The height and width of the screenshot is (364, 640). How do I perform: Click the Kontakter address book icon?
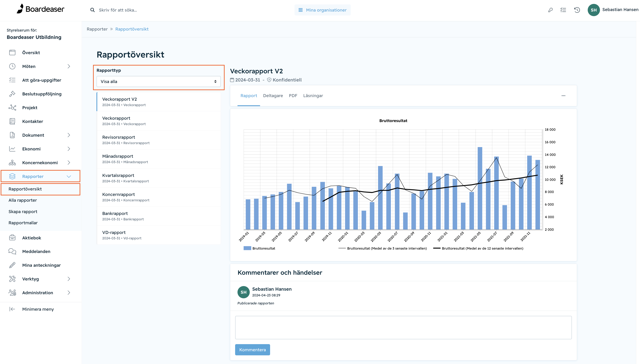12,121
